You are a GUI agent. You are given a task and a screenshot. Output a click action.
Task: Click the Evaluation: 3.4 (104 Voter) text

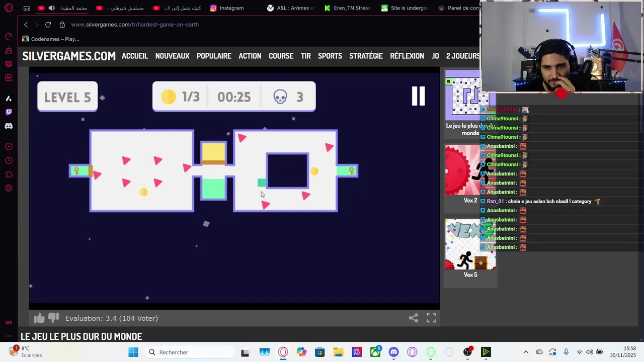click(112, 318)
